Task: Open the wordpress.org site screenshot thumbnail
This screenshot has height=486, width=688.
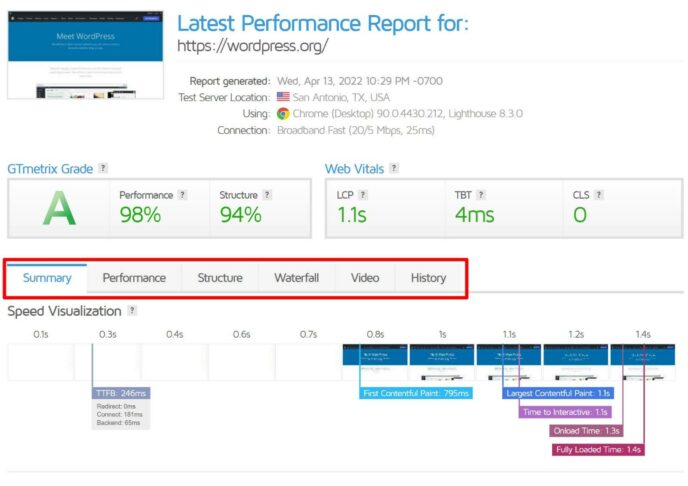Action: (x=86, y=55)
